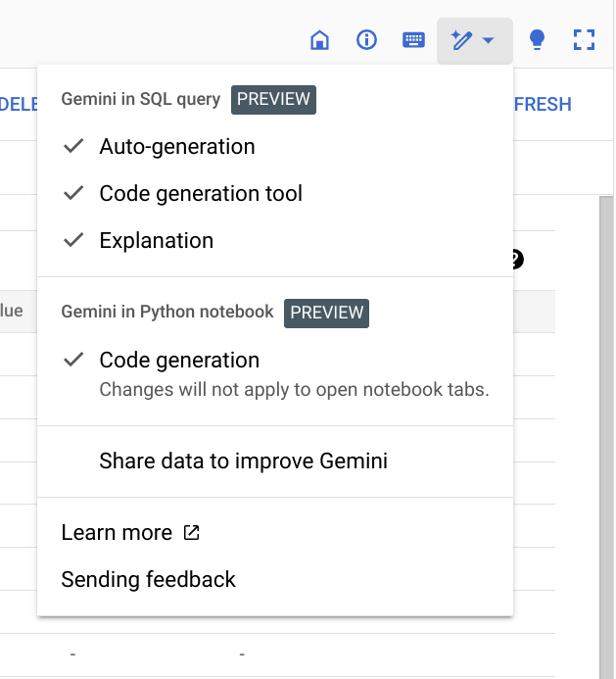Enter full screen using the corner-brackets icon
616x679 pixels.
[584, 40]
